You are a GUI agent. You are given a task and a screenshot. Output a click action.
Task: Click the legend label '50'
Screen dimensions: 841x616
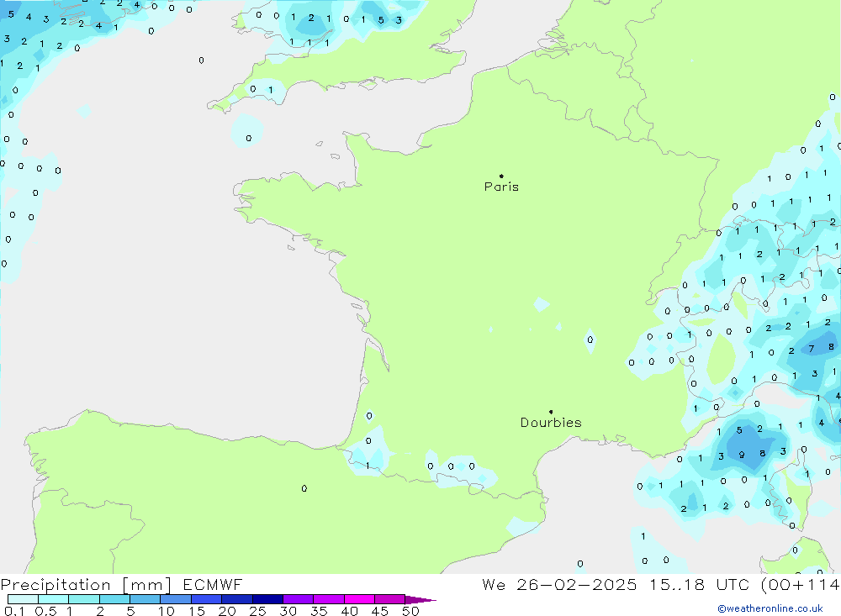[x=410, y=611]
